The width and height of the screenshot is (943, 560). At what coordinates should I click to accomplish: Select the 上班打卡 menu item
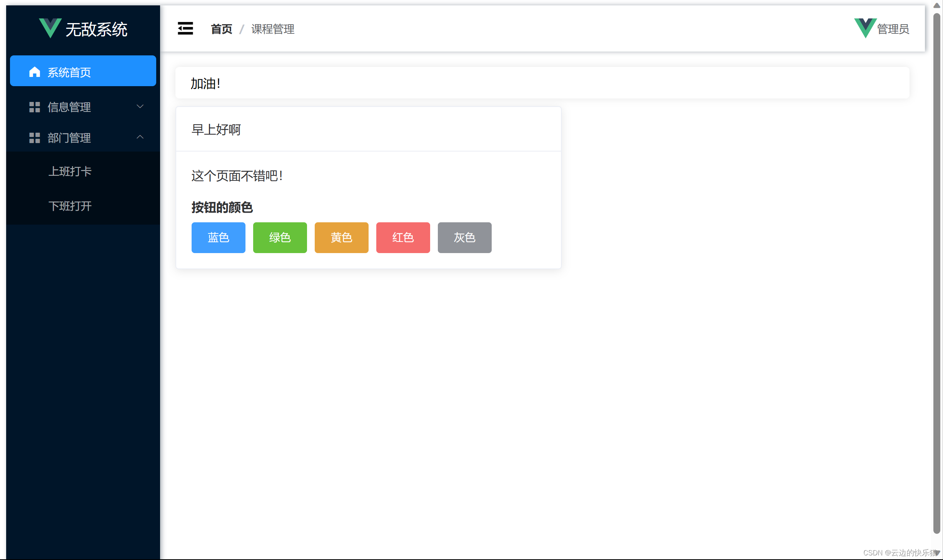click(70, 171)
